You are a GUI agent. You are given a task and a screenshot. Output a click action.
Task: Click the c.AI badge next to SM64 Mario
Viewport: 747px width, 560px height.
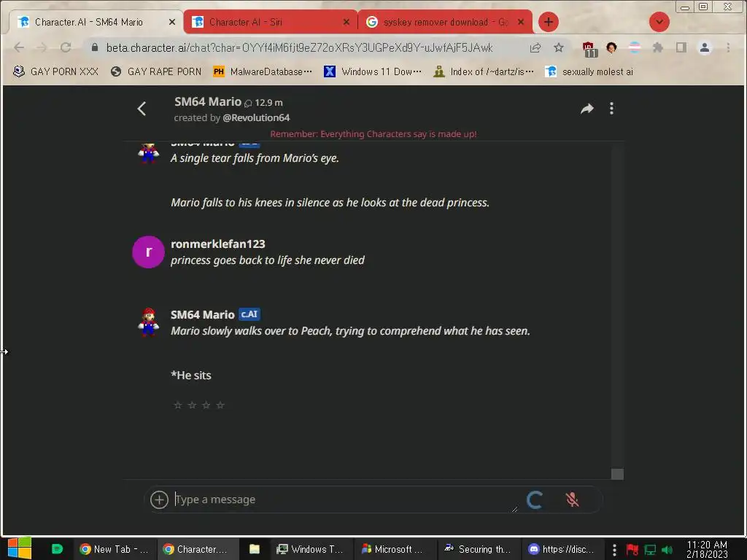pos(249,314)
